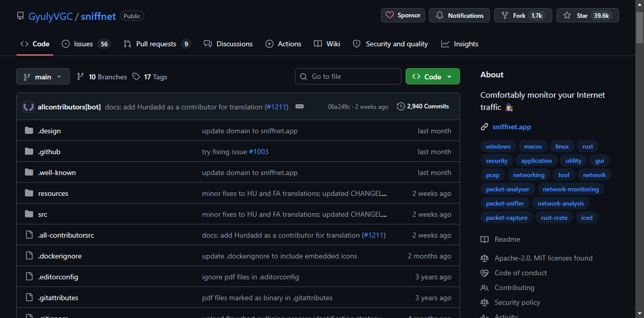Open commit 'ignore pdf files in .editorconfig'

pyautogui.click(x=251, y=277)
